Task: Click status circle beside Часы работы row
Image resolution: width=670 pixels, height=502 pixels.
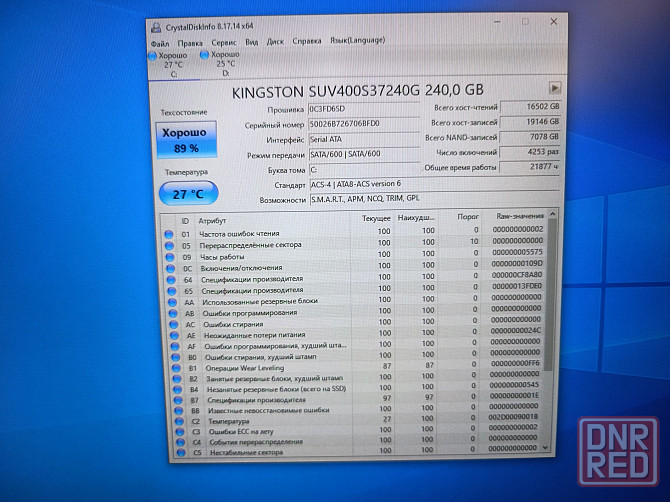Action: click(169, 255)
